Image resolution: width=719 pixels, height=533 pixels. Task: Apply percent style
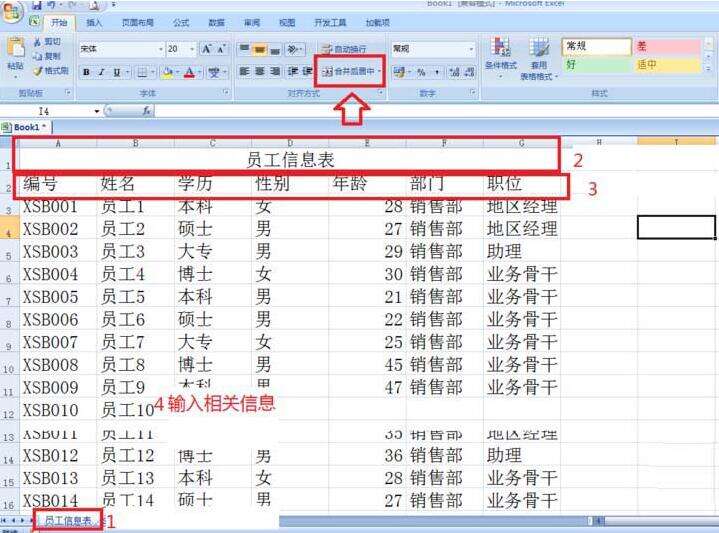(x=421, y=72)
